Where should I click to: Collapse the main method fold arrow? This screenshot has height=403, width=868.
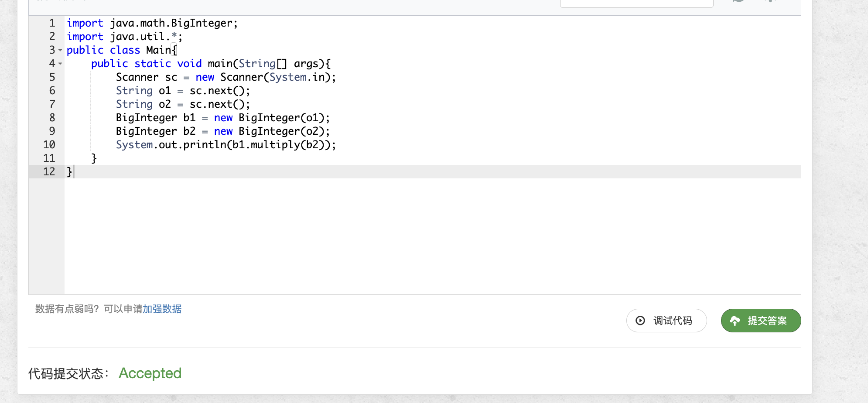coord(60,64)
